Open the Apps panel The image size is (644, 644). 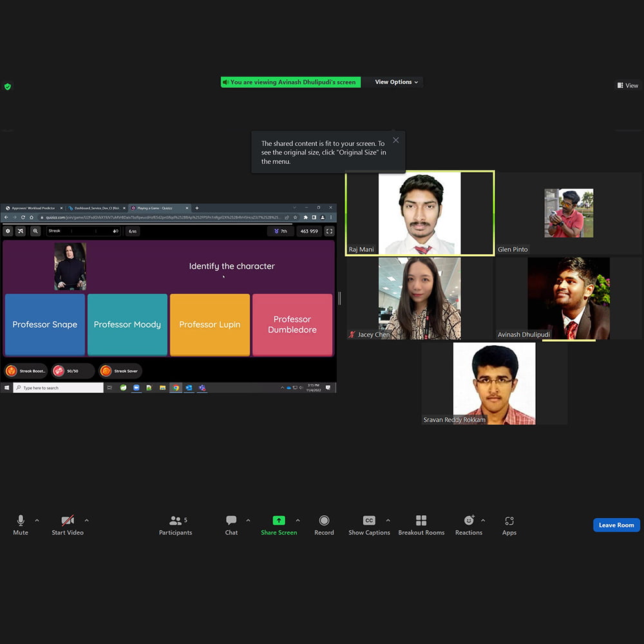(509, 521)
